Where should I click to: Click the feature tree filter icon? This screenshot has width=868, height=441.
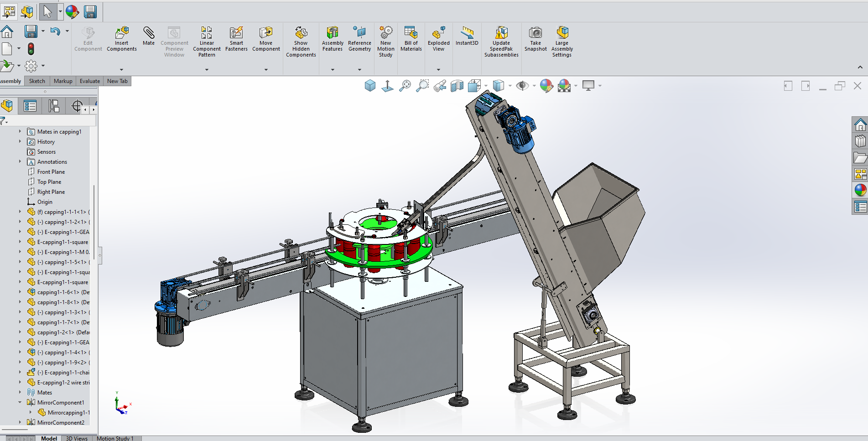click(x=3, y=121)
